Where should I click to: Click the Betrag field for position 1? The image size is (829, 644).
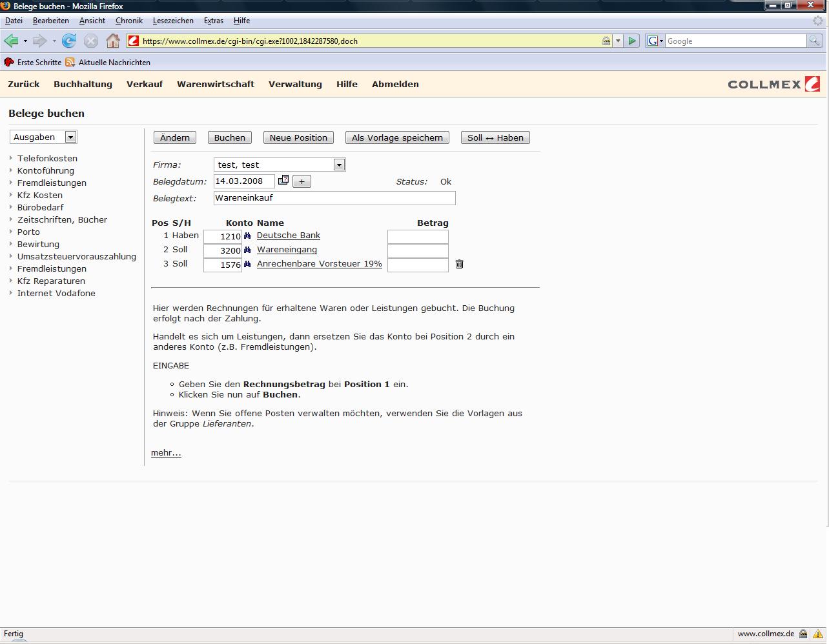(418, 237)
